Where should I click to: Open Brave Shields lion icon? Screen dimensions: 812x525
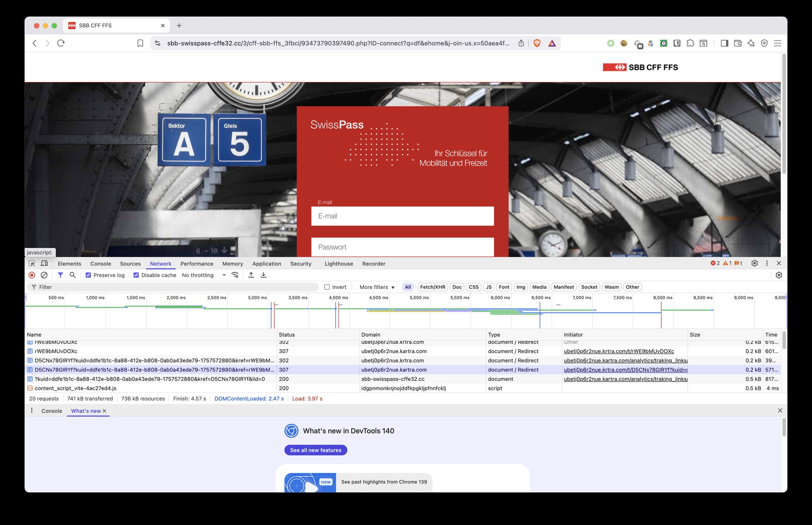click(537, 43)
